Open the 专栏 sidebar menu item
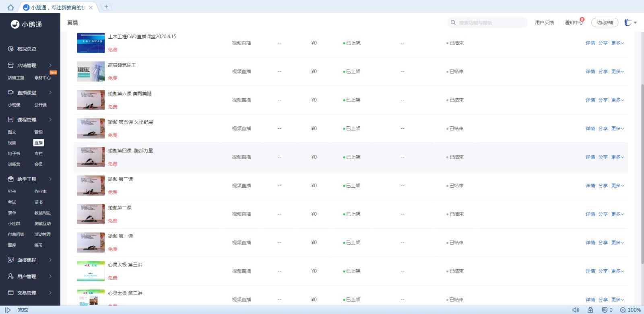The width and height of the screenshot is (644, 314). click(x=39, y=154)
